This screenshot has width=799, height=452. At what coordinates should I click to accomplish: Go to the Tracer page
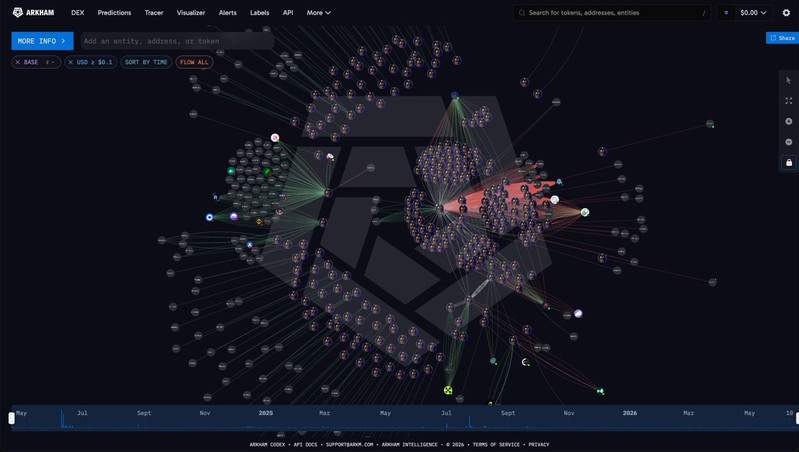click(x=154, y=13)
